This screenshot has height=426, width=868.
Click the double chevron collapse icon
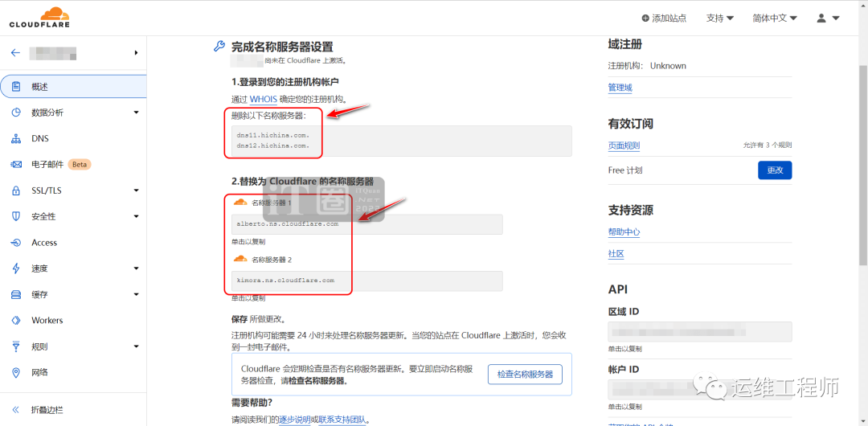pos(16,410)
